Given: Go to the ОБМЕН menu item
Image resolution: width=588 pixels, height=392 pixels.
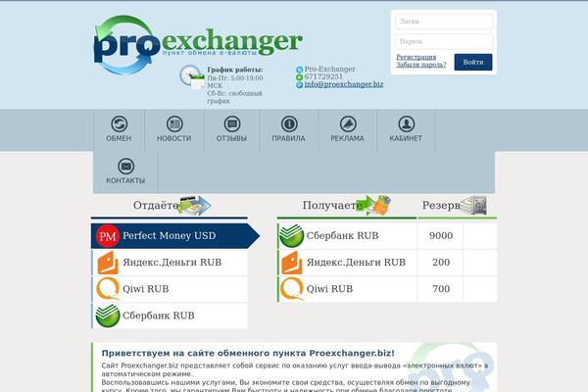Looking at the screenshot, I should 119,129.
